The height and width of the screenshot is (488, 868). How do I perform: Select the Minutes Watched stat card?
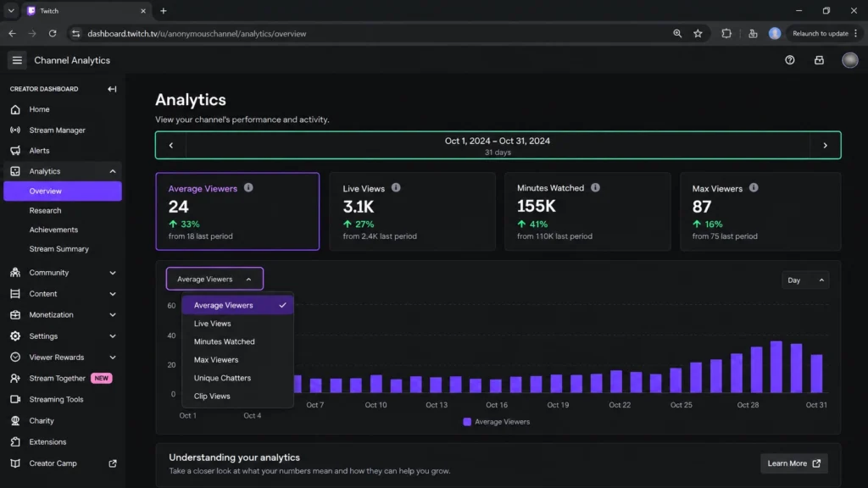587,211
